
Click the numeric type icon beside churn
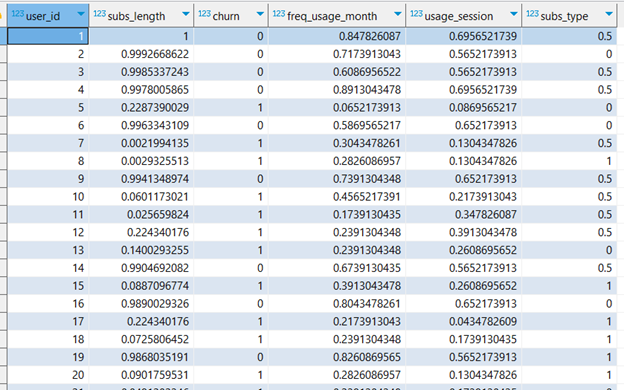coord(204,14)
